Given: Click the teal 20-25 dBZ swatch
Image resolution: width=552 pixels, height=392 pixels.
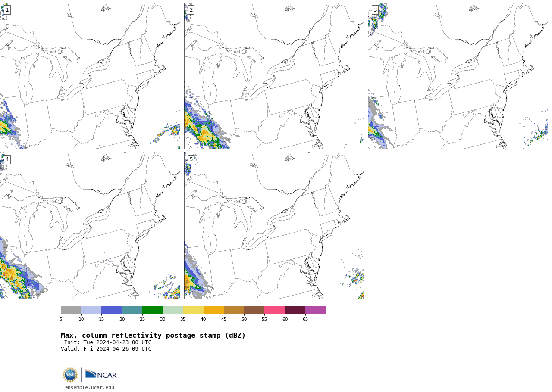Looking at the screenshot, I should click(x=132, y=310).
